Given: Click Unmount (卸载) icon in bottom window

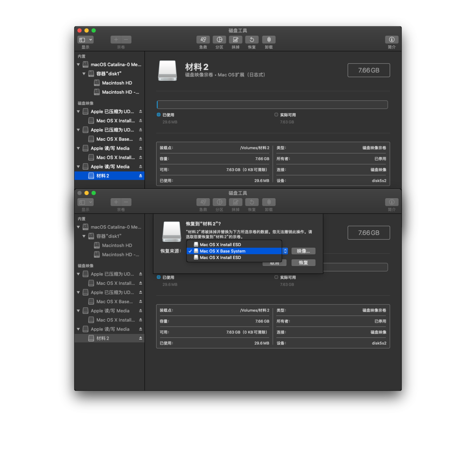Looking at the screenshot, I should (x=269, y=202).
